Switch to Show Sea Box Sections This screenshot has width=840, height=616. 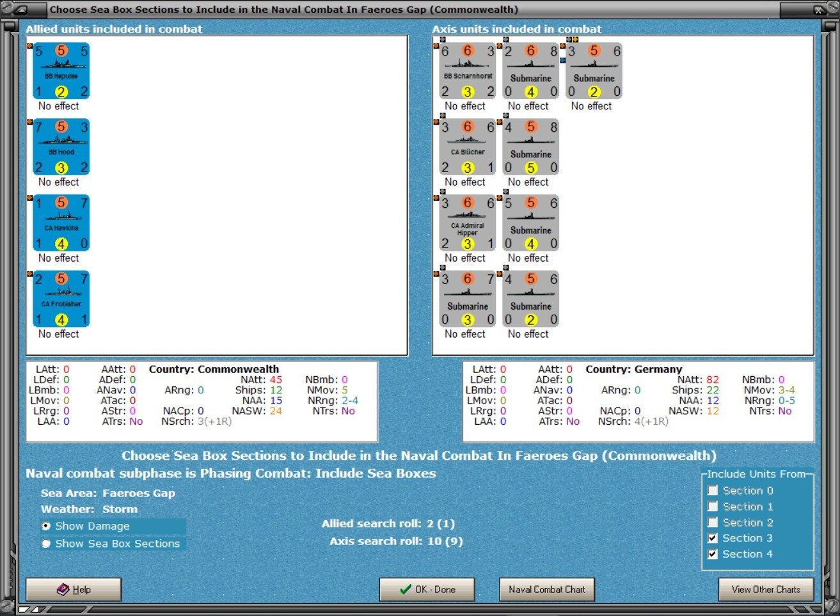click(46, 544)
